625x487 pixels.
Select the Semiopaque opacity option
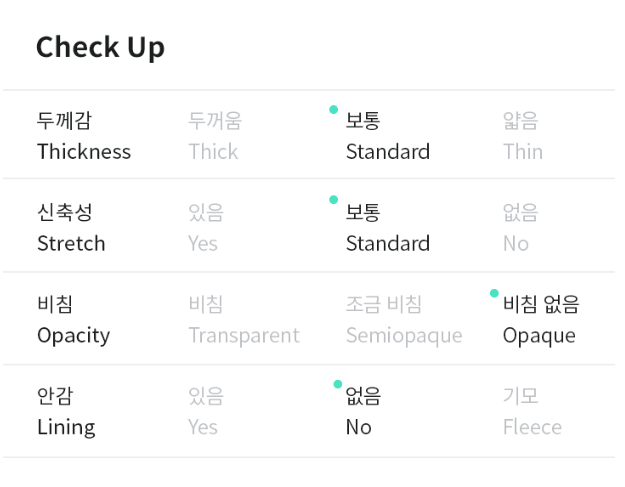[x=404, y=320]
